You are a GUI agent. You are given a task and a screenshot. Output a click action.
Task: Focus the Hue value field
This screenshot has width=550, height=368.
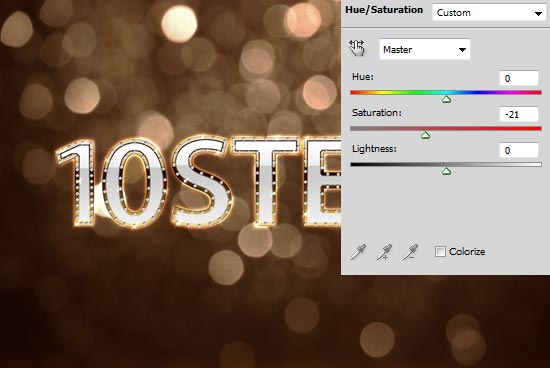coord(519,78)
